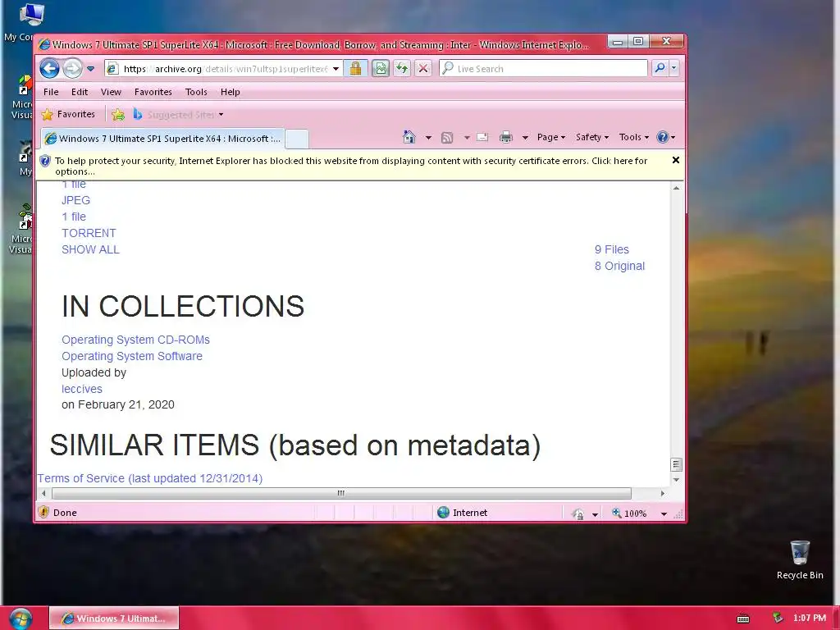Click the security lock icon
The width and height of the screenshot is (840, 630).
coord(355,69)
